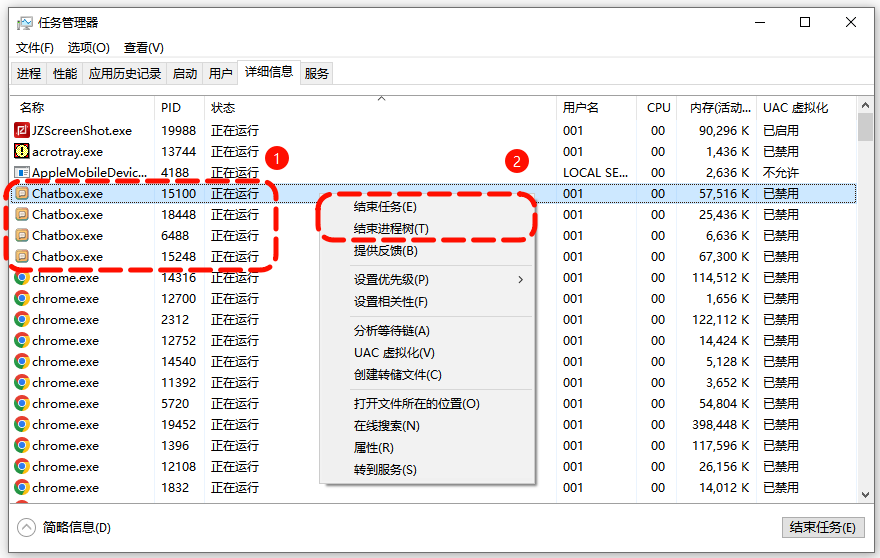880x558 pixels.
Task: Click the AppleMobileDevice process icon
Action: (x=21, y=172)
